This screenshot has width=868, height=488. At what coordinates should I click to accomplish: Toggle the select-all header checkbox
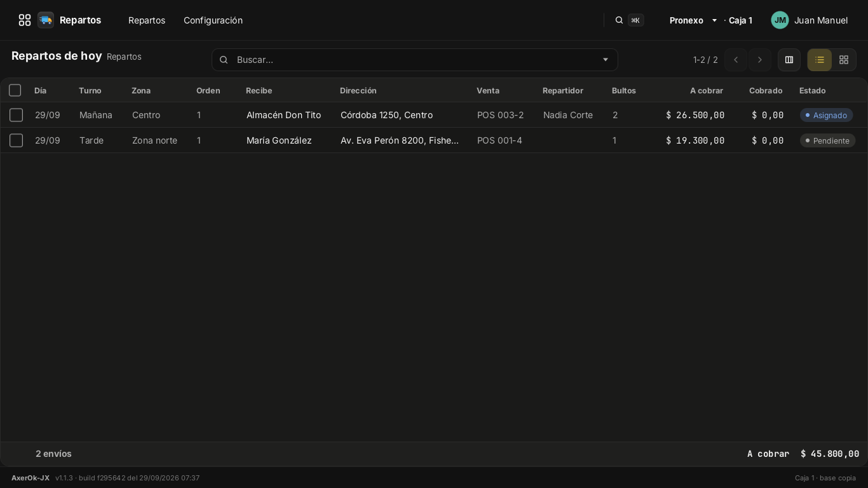pyautogui.click(x=15, y=90)
